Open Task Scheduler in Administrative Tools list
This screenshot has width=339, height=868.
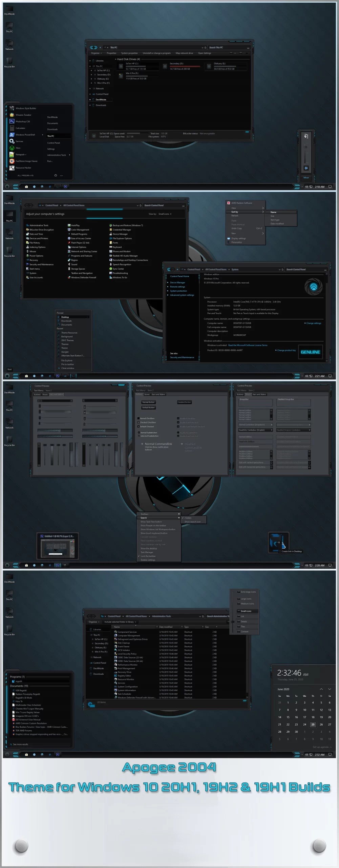point(123,694)
